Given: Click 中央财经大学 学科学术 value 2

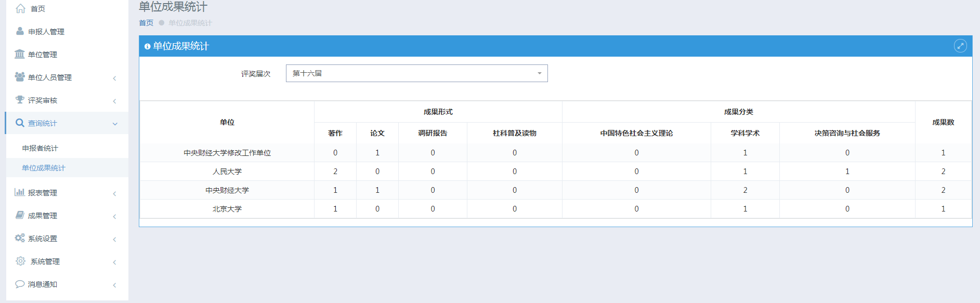Looking at the screenshot, I should click(x=745, y=190).
